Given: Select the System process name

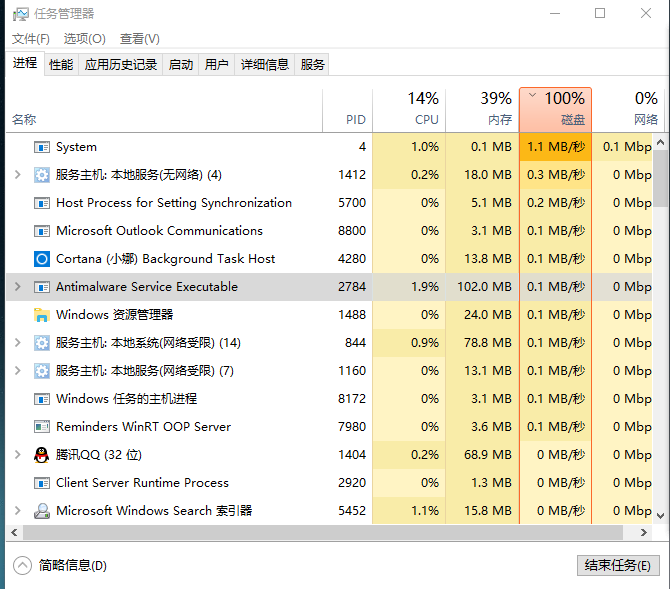Looking at the screenshot, I should click(76, 147).
